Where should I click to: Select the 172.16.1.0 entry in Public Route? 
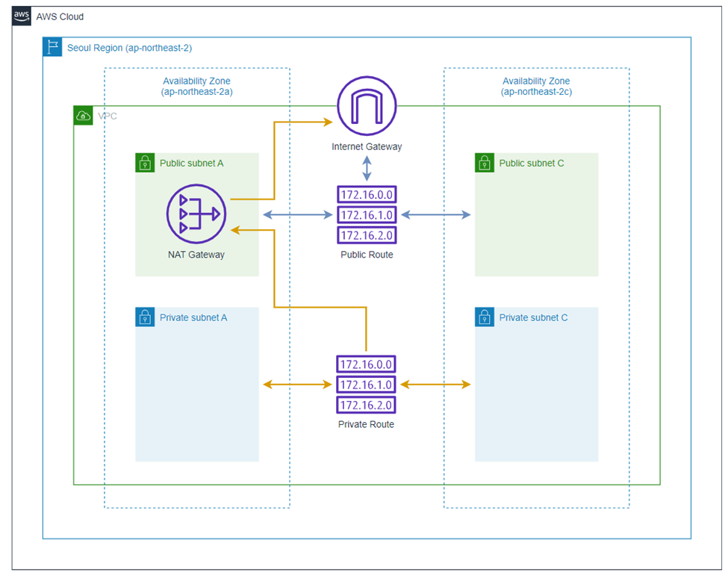pyautogui.click(x=366, y=214)
